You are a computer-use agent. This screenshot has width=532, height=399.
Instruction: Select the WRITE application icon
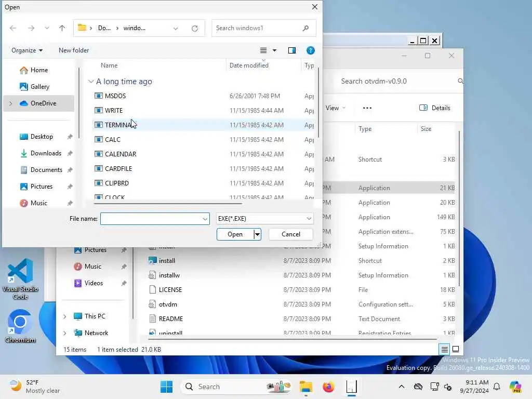[98, 111]
